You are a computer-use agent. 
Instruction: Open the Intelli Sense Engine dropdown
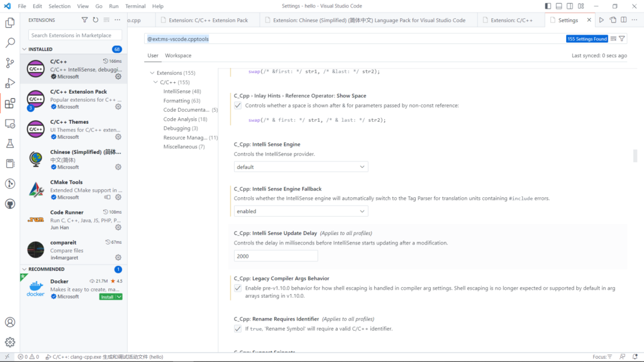(301, 167)
